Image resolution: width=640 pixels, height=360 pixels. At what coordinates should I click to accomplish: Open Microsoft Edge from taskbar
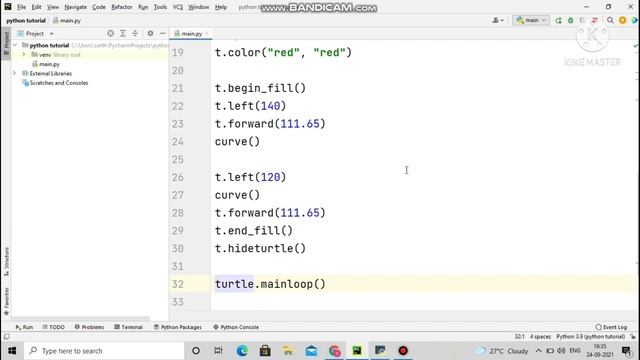pos(242,351)
